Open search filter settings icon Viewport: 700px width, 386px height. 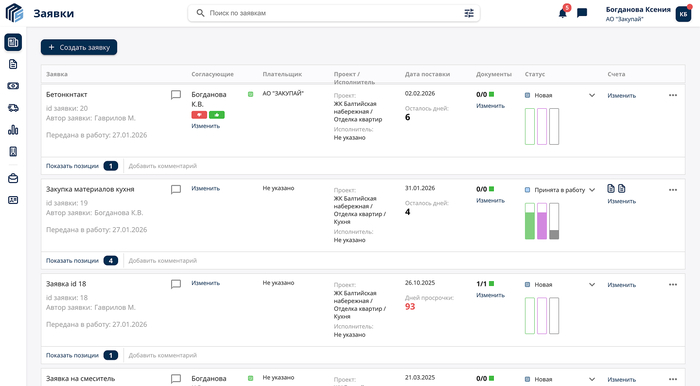[x=469, y=13]
